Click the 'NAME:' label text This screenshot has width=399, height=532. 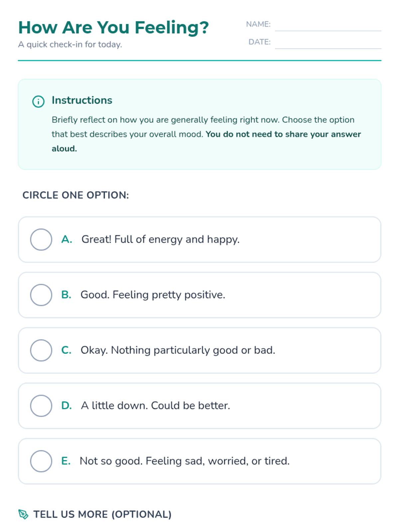[258, 24]
